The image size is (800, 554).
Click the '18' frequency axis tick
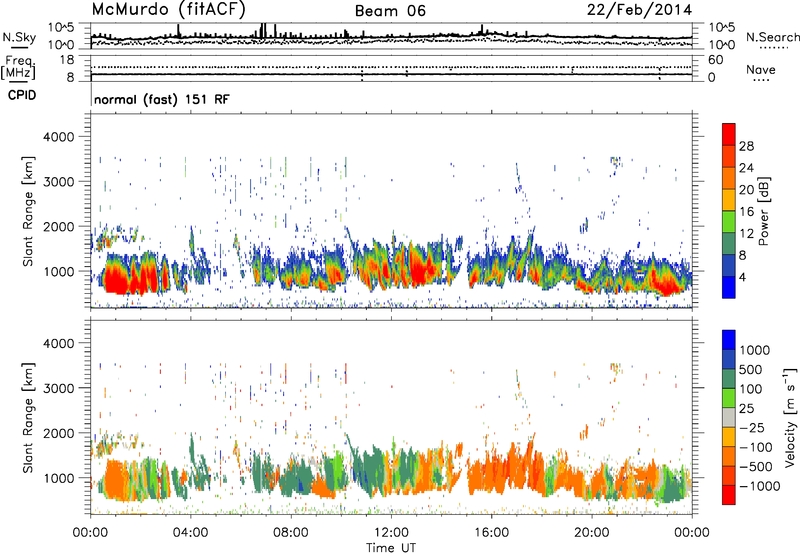(67, 60)
